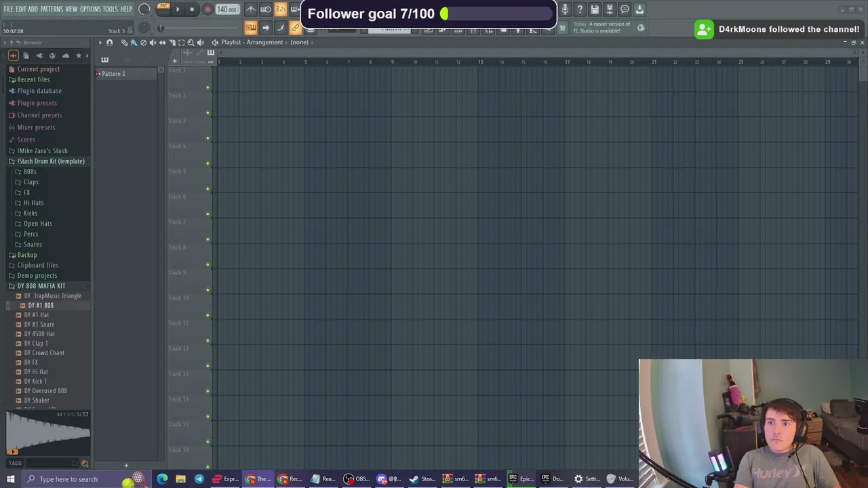Select Pattern 1 in the picker
Image resolution: width=868 pixels, height=488 pixels.
pos(126,73)
